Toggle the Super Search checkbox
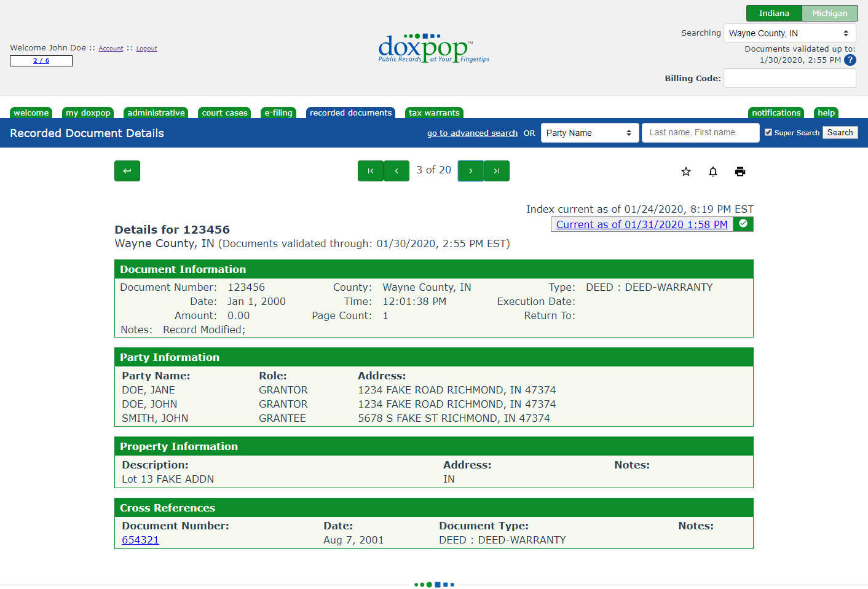Viewport: 868px width, 589px height. [768, 132]
